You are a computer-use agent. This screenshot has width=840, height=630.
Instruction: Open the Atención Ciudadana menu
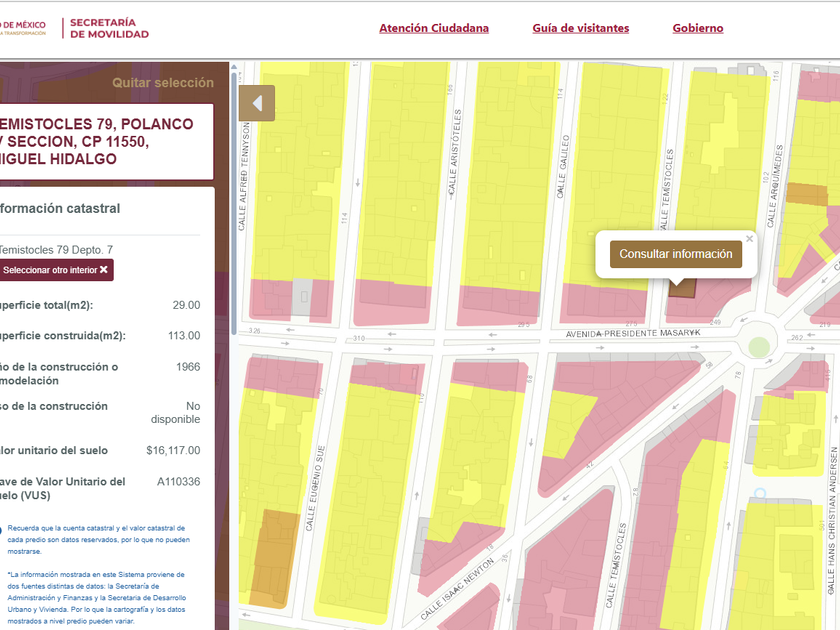[x=434, y=28]
